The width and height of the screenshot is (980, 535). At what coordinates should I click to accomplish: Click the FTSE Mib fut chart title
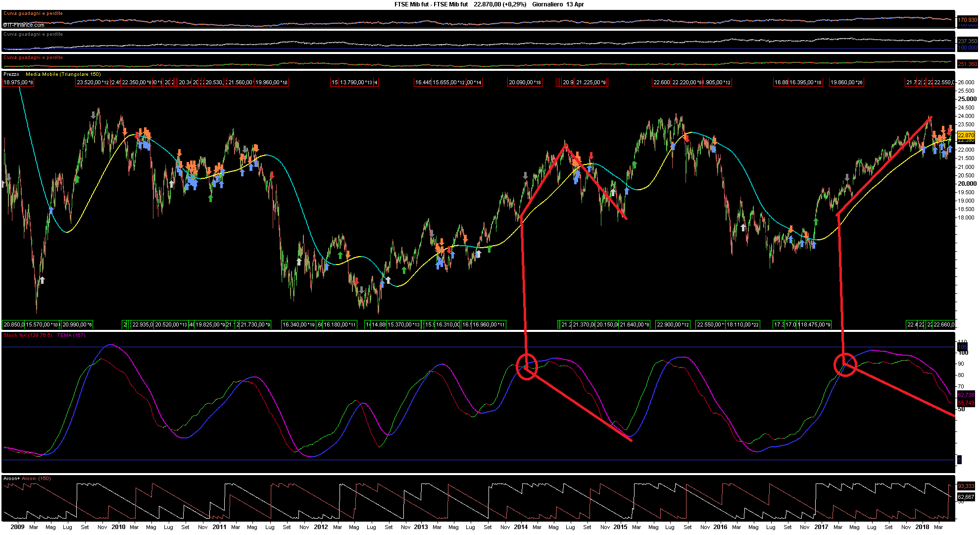431,4
